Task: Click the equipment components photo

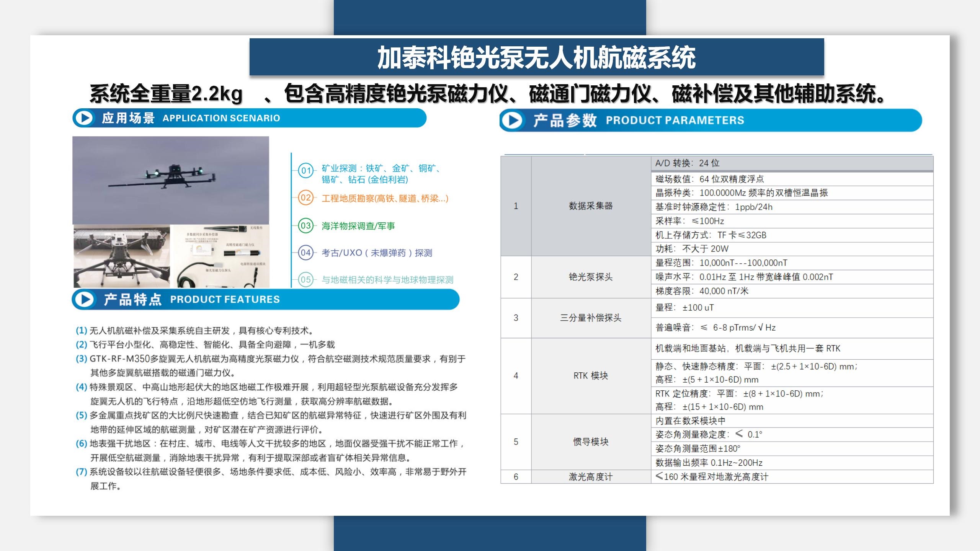Action: pos(221,256)
